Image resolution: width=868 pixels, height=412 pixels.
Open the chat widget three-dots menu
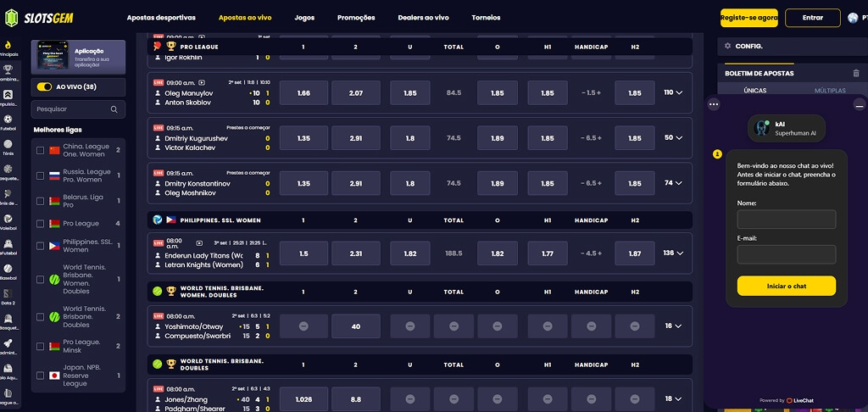714,103
